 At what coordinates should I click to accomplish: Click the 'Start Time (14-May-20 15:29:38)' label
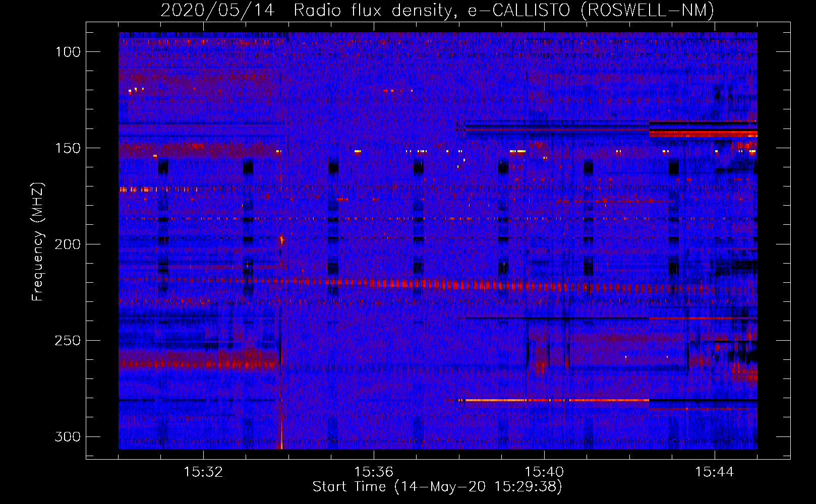pos(437,486)
